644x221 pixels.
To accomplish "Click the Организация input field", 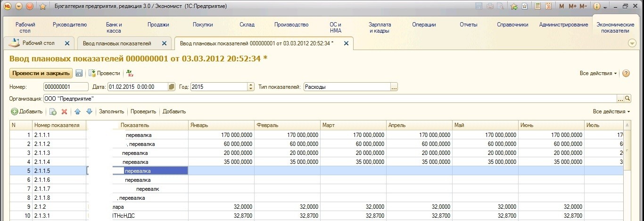I will 330,99.
